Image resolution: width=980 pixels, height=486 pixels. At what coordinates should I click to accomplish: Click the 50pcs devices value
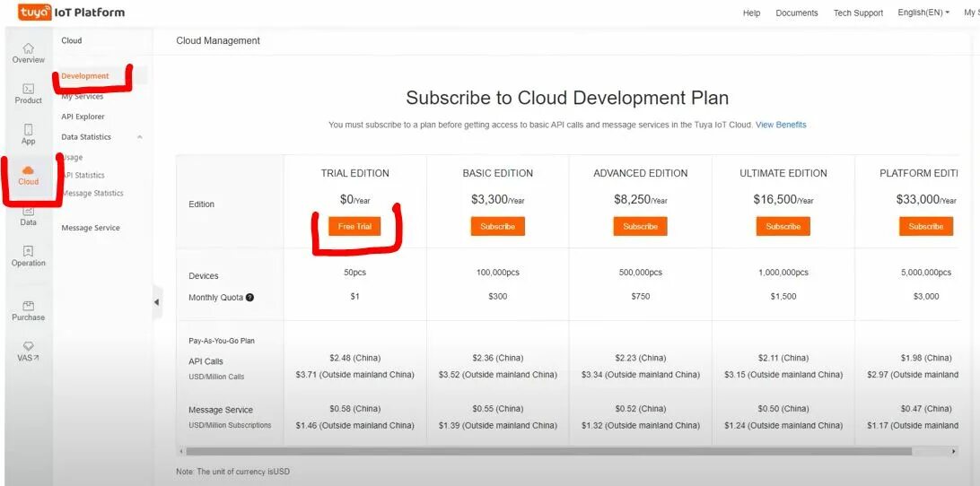point(355,273)
